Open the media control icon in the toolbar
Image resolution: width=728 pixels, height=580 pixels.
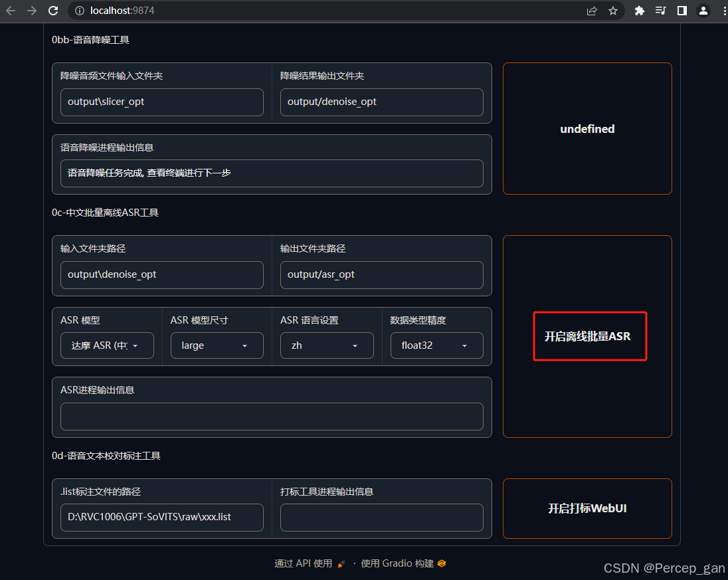click(x=660, y=11)
